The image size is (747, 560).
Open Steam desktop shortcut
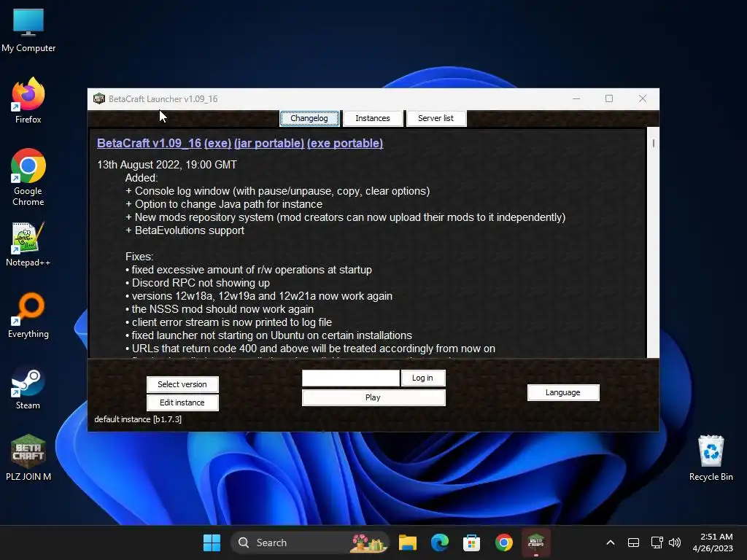pos(28,387)
